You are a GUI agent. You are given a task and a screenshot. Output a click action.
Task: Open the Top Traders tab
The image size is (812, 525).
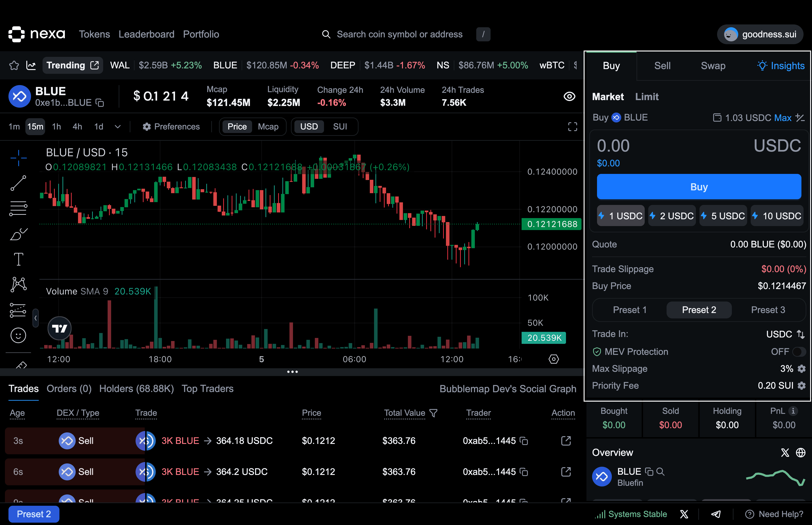click(207, 389)
